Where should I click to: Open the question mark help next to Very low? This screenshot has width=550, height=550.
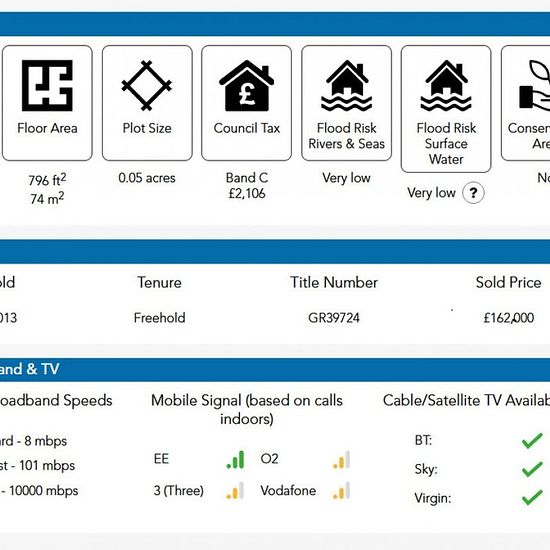473,193
